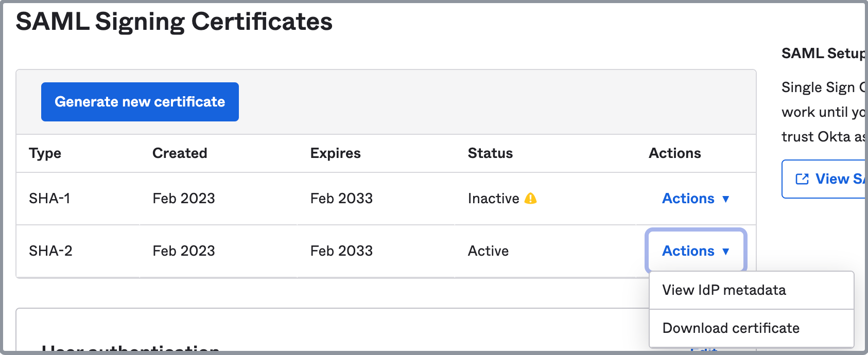Screen dimensions: 868x355
Task: Select View IdP metadata from the menu
Action: (x=724, y=290)
